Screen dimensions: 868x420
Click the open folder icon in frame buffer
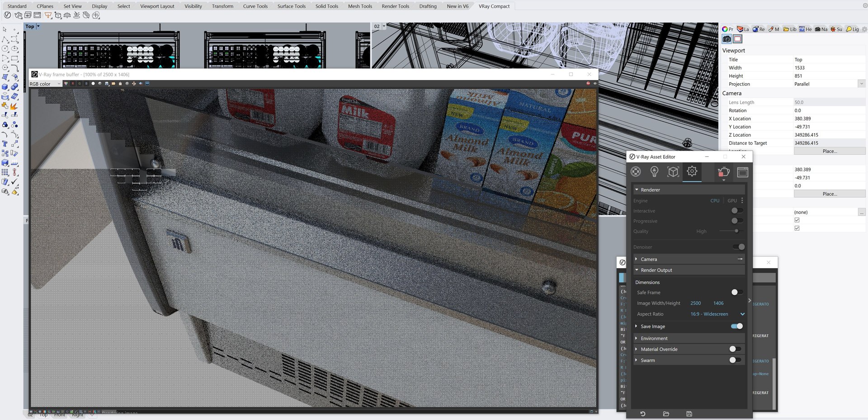pyautogui.click(x=113, y=84)
